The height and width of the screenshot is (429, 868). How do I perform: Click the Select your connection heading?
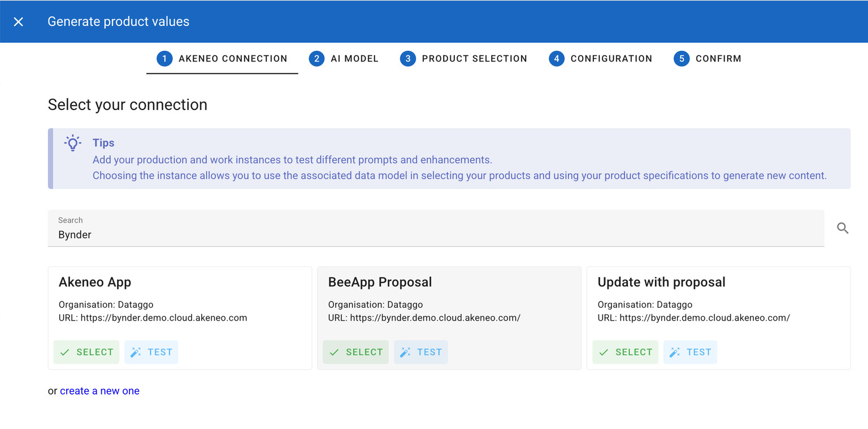[x=128, y=105]
